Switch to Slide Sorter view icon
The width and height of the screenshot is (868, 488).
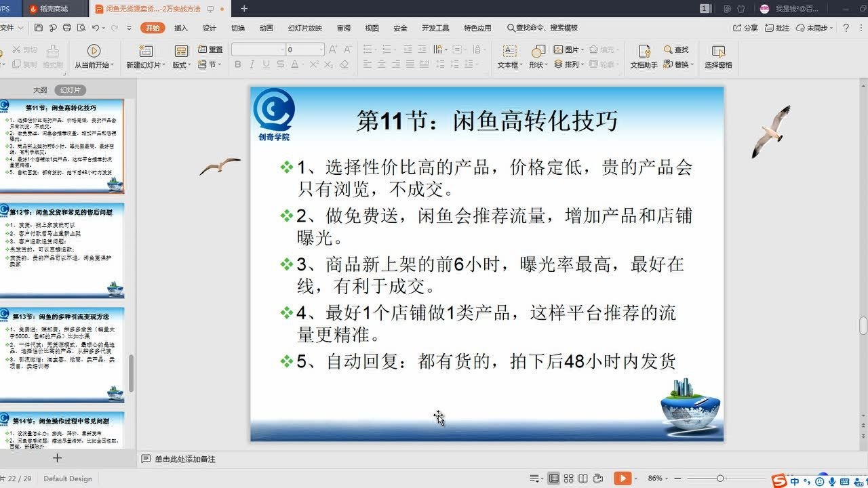coord(569,479)
